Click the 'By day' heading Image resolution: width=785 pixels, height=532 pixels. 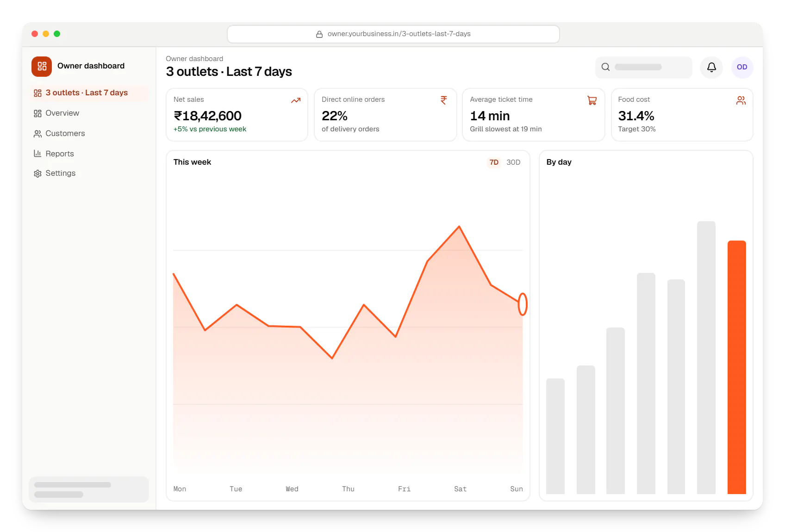559,162
